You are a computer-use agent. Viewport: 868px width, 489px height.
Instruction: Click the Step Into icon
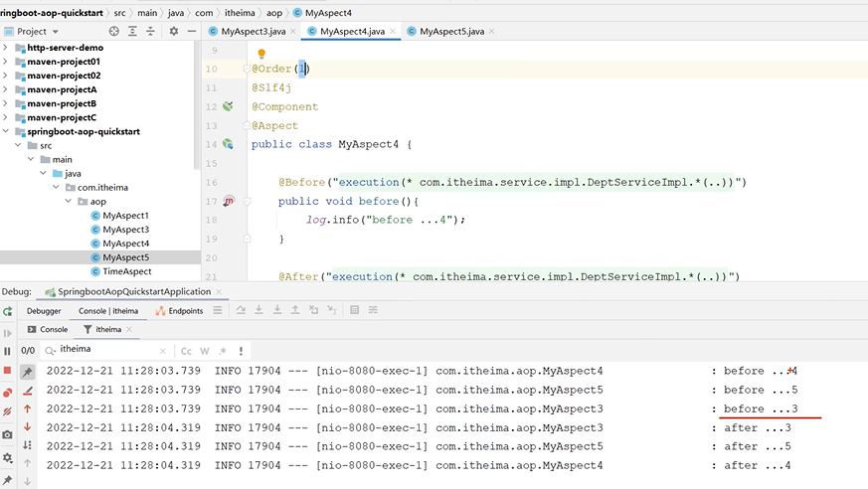point(259,310)
